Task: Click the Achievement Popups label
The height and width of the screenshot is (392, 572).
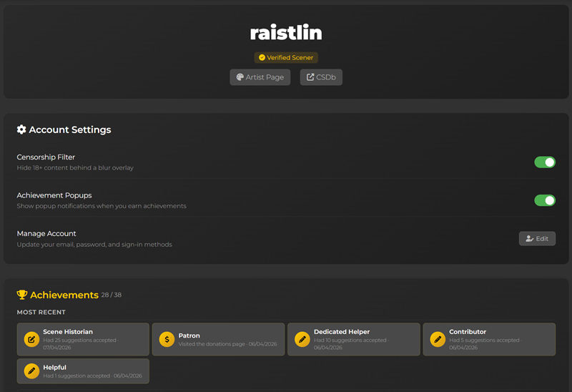Action: tap(54, 195)
